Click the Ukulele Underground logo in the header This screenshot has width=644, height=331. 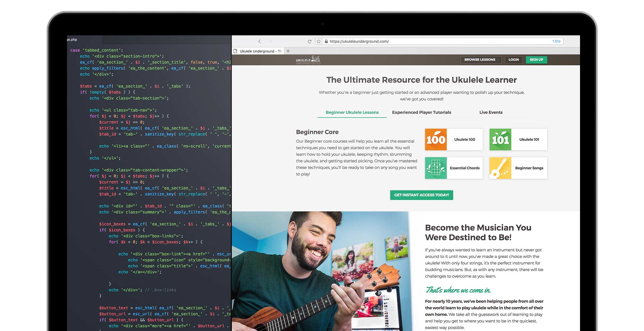point(308,60)
